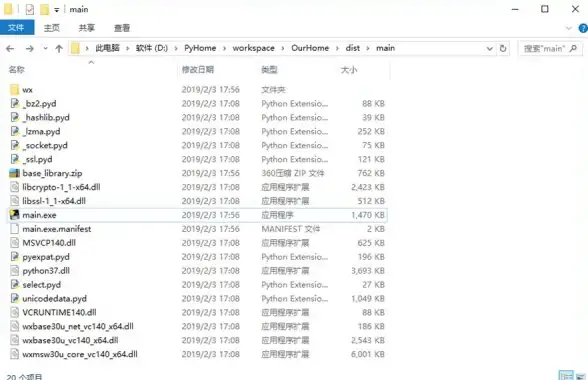Navigate to PyHome in breadcrumb
588x380 pixels.
[x=200, y=48]
